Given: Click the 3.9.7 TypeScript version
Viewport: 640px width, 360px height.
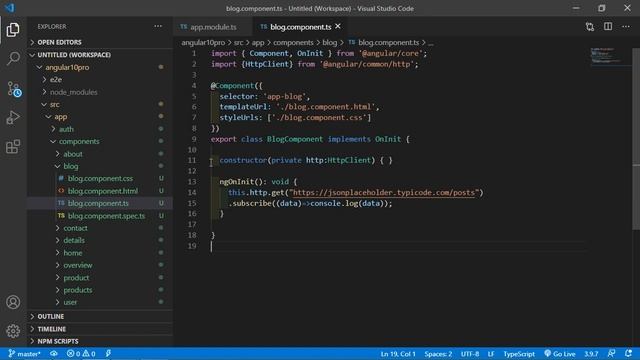Looking at the screenshot, I should [x=591, y=354].
